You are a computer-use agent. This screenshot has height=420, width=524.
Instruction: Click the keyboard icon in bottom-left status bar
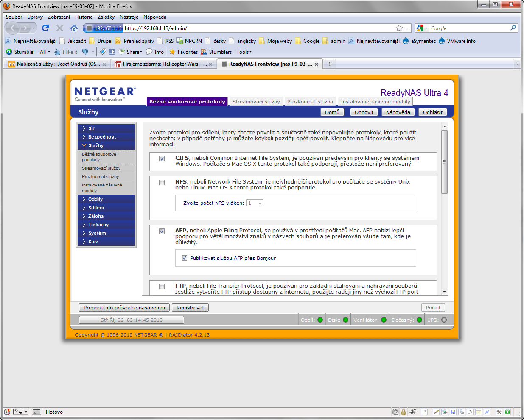[x=36, y=412]
